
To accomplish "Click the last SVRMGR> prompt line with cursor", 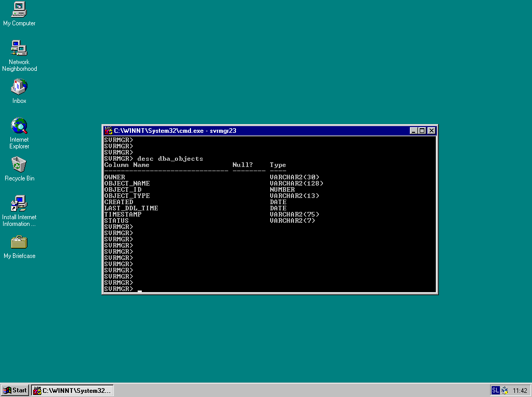I will coord(119,289).
